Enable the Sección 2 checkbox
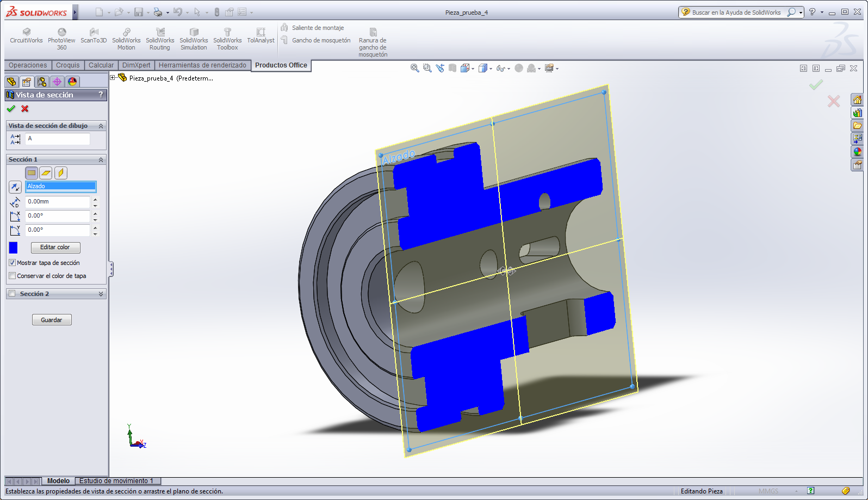This screenshot has height=500, width=868. coord(13,294)
